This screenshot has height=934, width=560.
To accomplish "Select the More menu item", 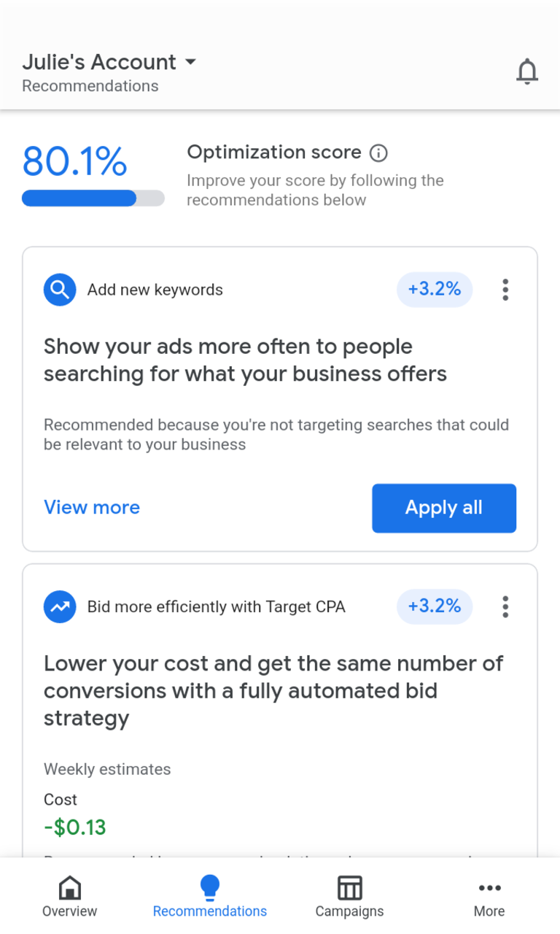I will click(489, 896).
